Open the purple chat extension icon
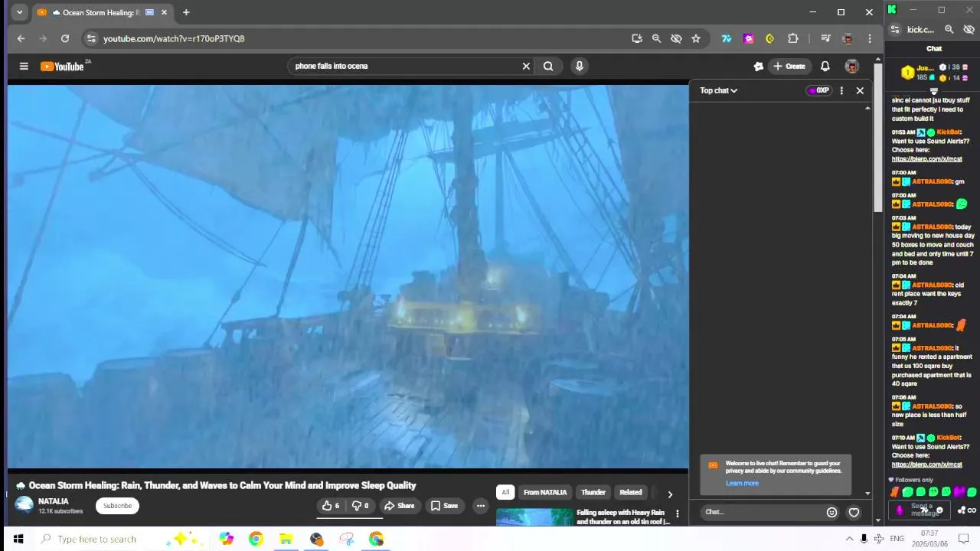This screenshot has width=980, height=551. pyautogui.click(x=749, y=38)
